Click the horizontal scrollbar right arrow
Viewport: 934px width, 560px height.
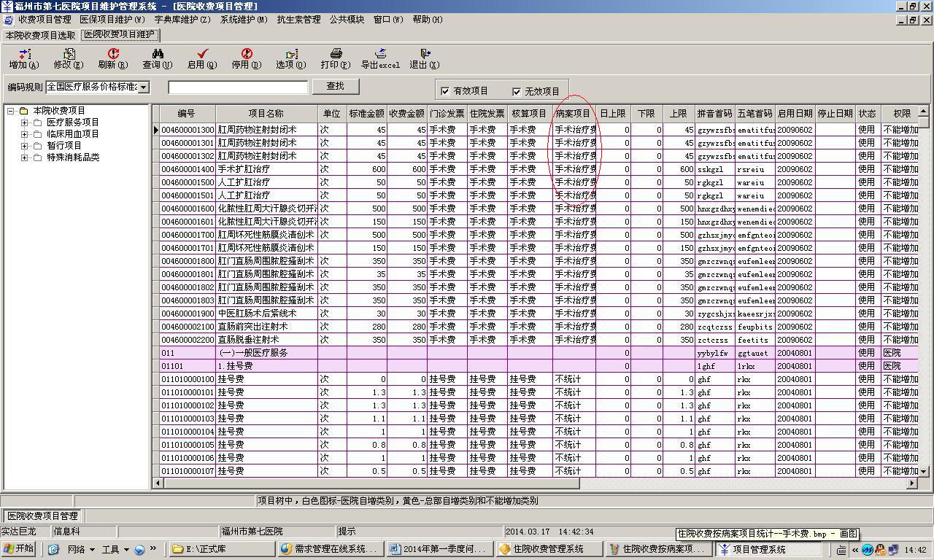click(912, 483)
